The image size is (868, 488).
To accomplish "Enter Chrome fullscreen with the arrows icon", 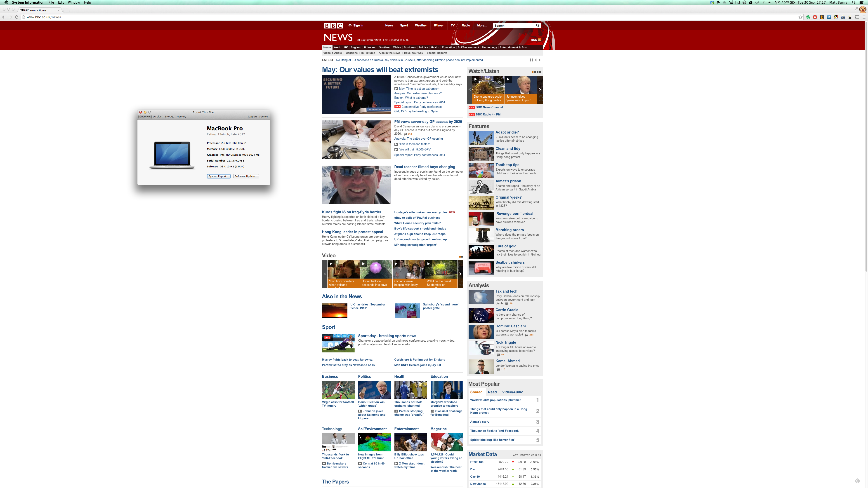I will click(x=856, y=9).
